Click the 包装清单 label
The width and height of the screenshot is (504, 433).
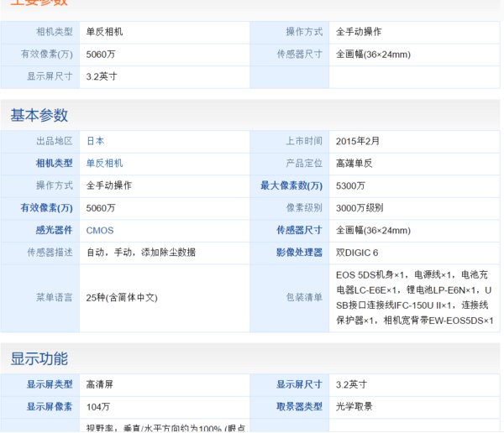tap(304, 297)
